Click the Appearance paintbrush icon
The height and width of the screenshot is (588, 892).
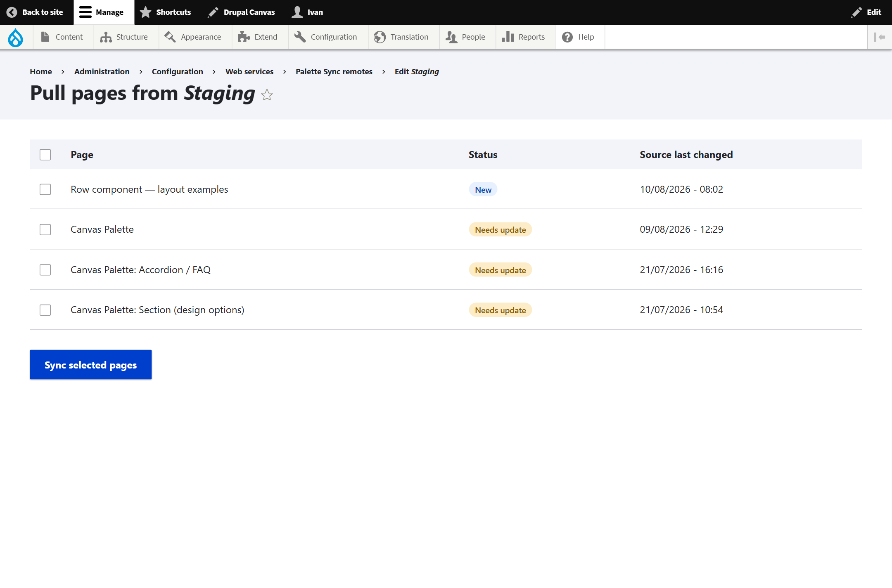tap(170, 37)
